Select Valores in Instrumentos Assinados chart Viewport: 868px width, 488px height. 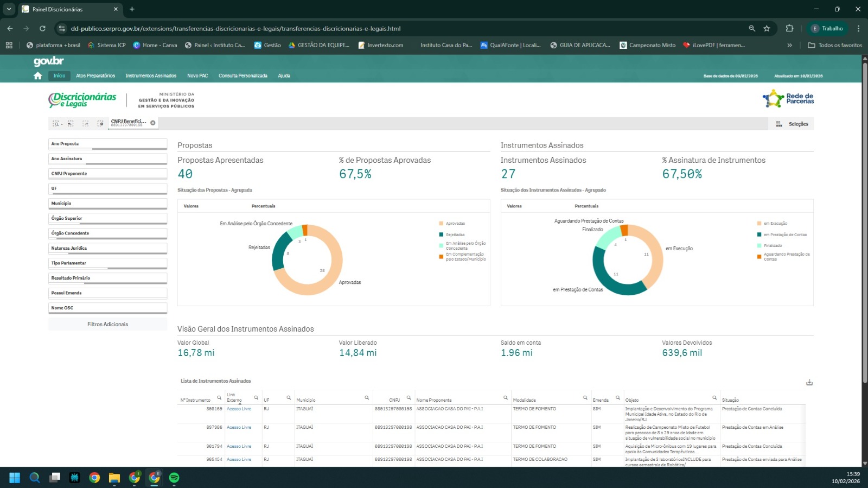[514, 206]
